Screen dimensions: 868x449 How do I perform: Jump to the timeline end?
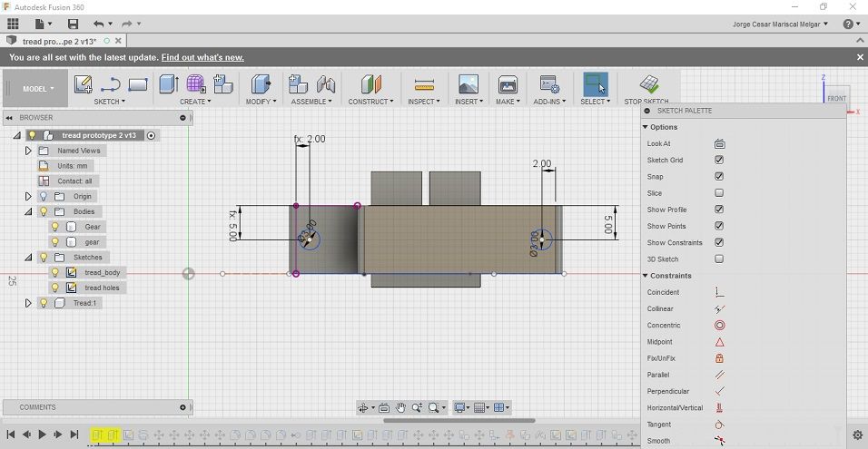pyautogui.click(x=74, y=434)
